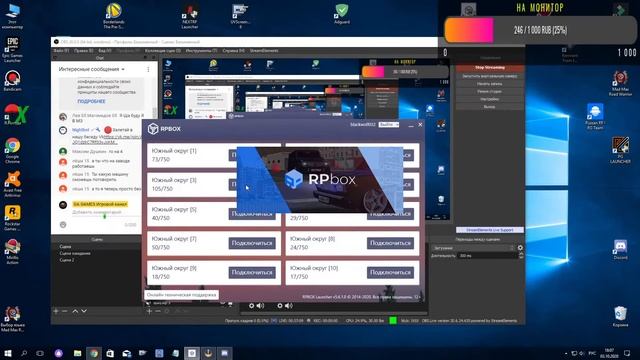This screenshot has width=640, height=360.
Task: Connect to Южный округ [9] server
Action: pyautogui.click(x=252, y=273)
